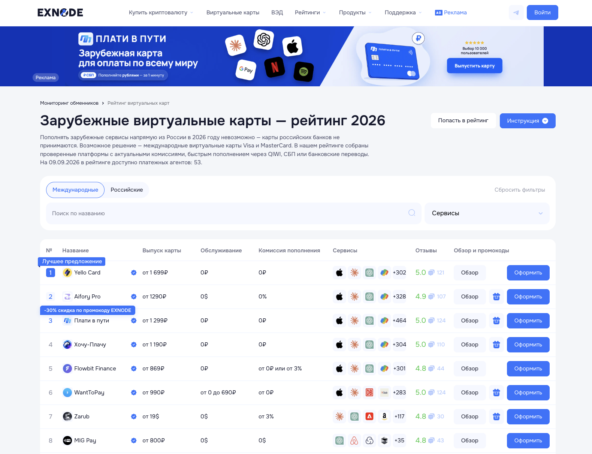Open the ВЭД menu item
The width and height of the screenshot is (592, 454).
point(277,12)
